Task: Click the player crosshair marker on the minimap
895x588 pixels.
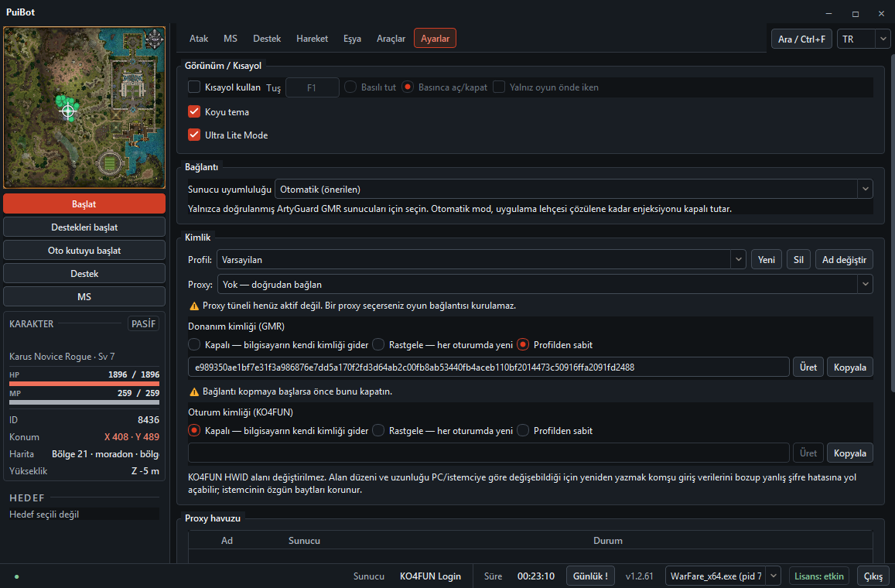Action: [x=68, y=111]
